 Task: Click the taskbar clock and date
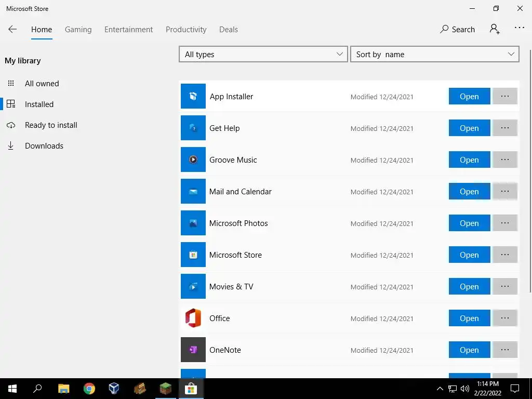487,389
